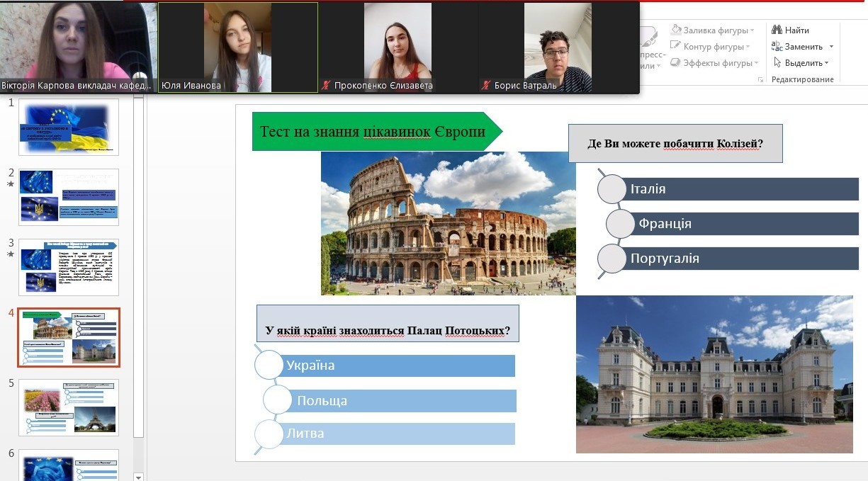Viewport: 868px width, 481px height.
Task: Select the circle bullet beside Франція
Action: pyautogui.click(x=621, y=224)
